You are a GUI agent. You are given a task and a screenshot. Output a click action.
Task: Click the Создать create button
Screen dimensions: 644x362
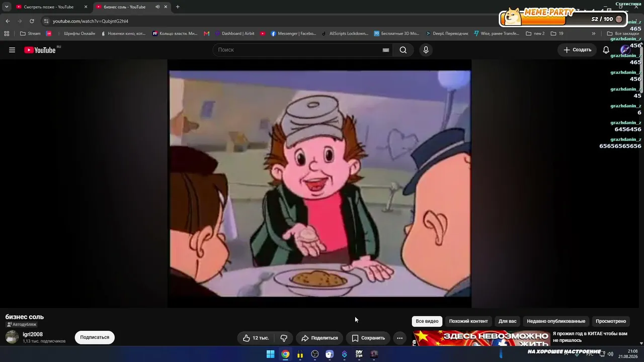[x=577, y=50]
